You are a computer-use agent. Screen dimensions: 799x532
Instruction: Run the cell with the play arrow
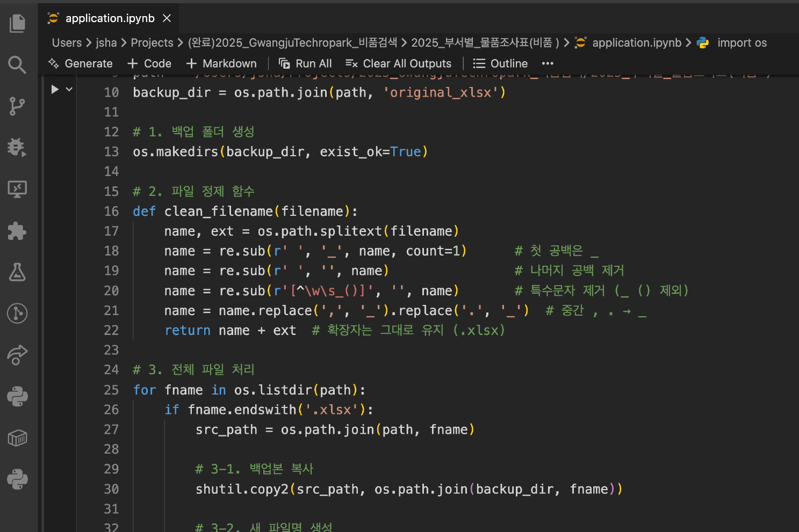(54, 89)
